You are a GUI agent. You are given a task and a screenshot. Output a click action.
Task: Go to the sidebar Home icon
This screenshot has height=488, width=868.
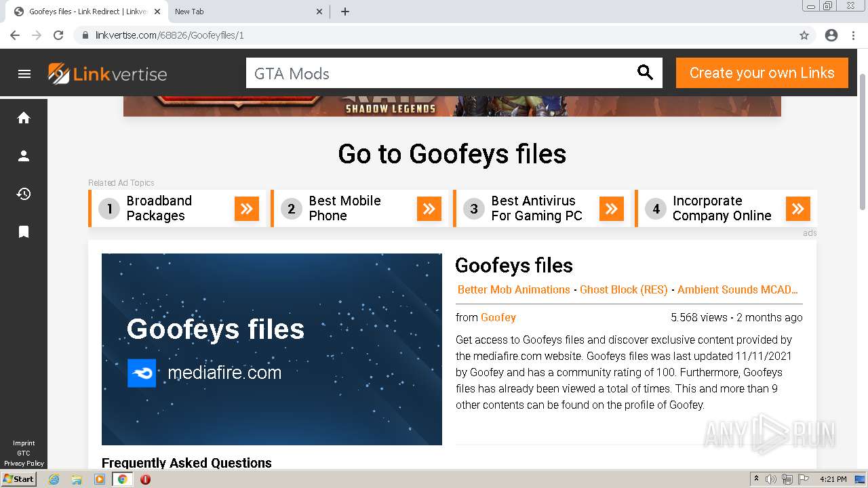pyautogui.click(x=24, y=118)
